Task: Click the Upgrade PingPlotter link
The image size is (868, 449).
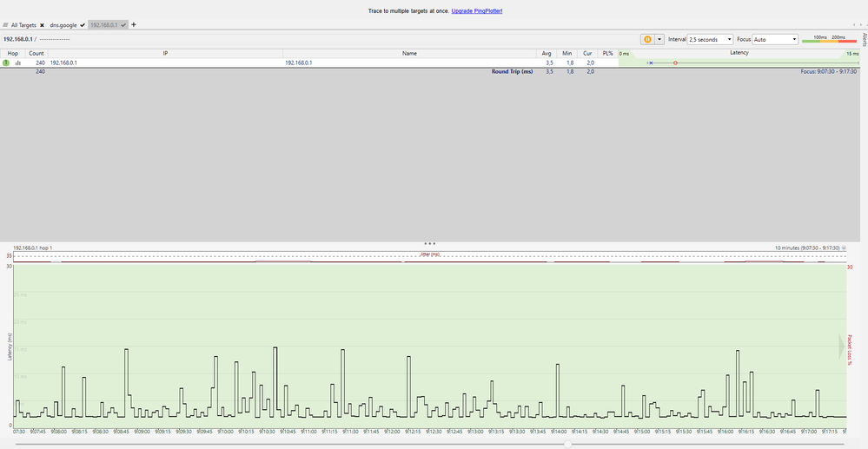Action: (x=476, y=10)
